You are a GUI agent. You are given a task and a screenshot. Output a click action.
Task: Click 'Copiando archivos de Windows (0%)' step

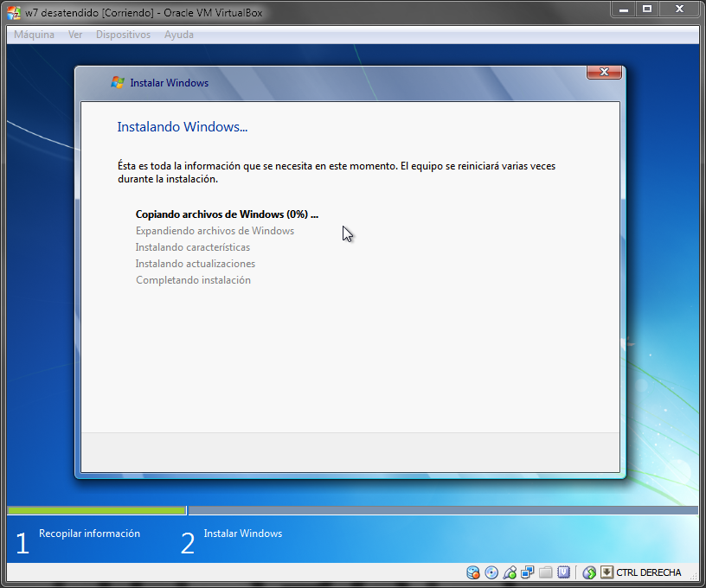[227, 214]
